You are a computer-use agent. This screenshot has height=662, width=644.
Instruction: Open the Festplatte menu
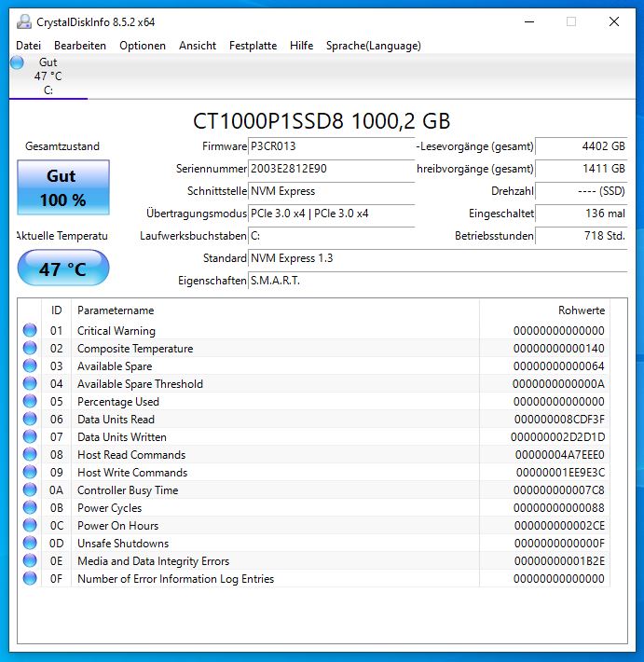pyautogui.click(x=253, y=46)
